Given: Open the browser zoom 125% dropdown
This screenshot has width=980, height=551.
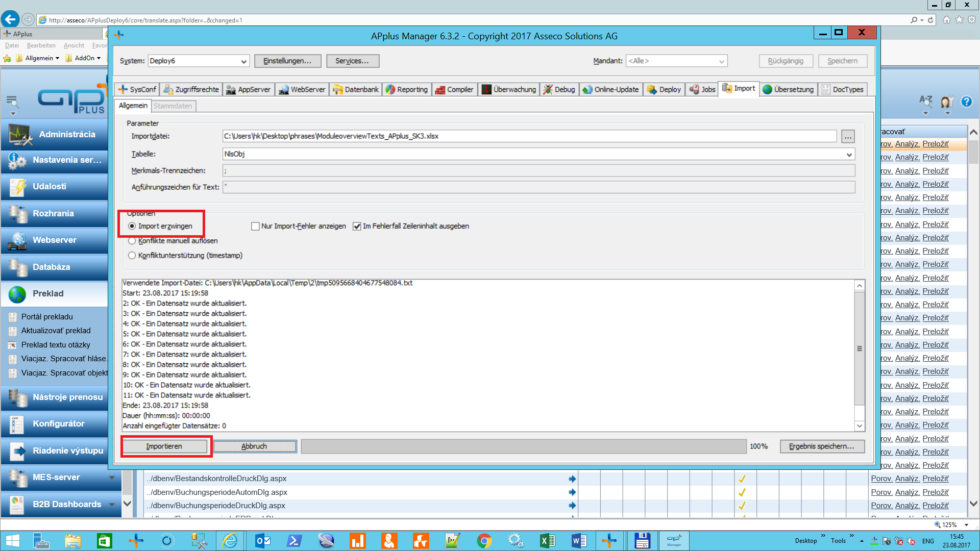Looking at the screenshot, I should point(966,525).
